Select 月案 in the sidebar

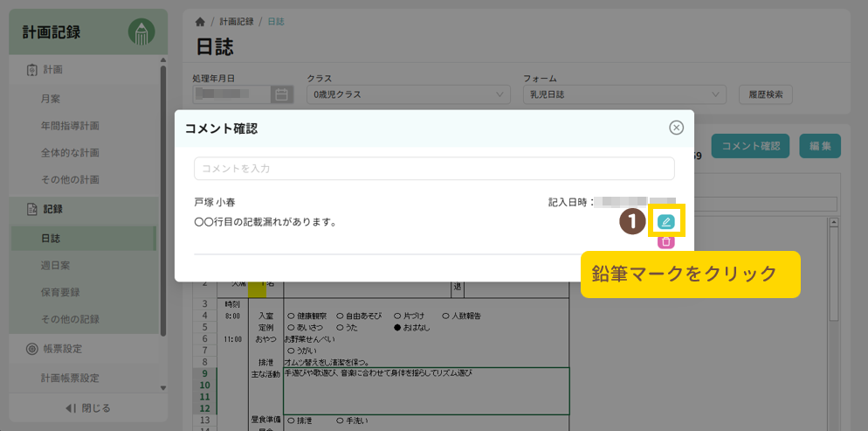51,99
